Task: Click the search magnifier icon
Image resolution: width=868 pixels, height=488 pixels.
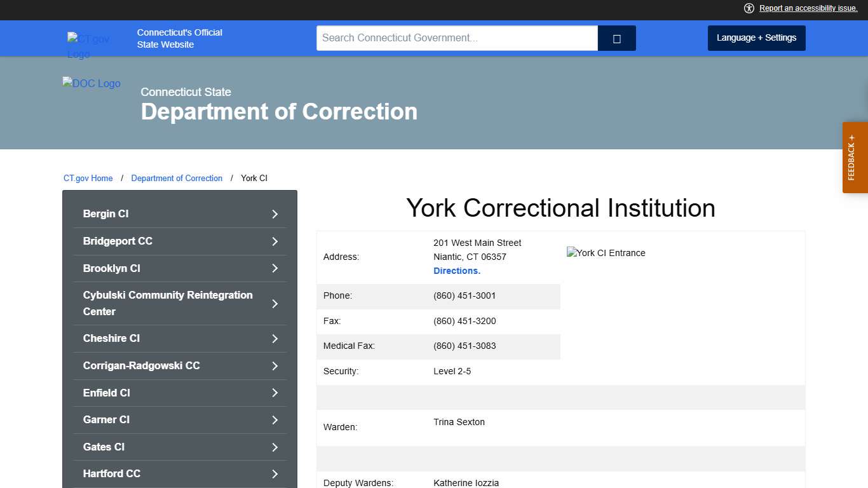Action: (x=616, y=38)
